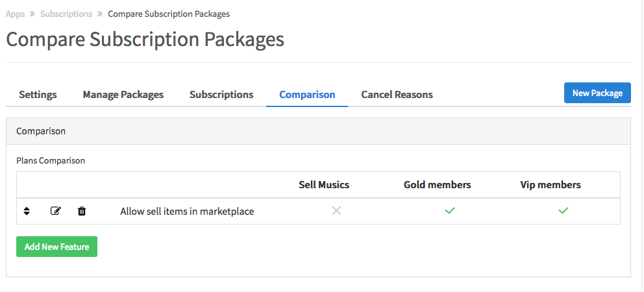
Task: Click the edit pencil icon for the feature
Action: click(x=55, y=211)
